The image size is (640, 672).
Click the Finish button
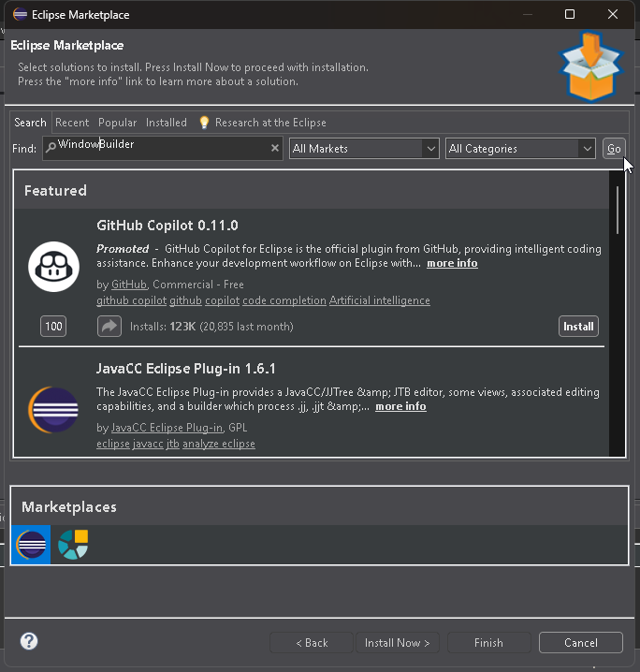click(x=488, y=642)
